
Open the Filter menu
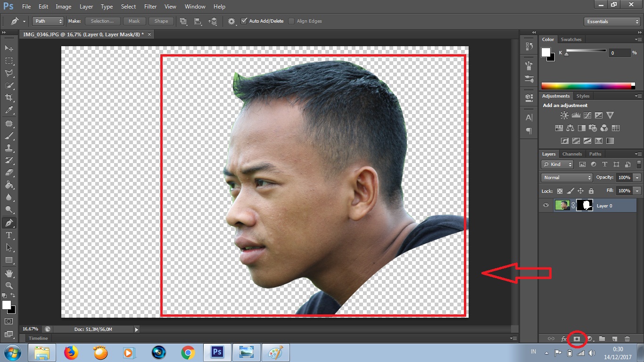tap(150, 6)
